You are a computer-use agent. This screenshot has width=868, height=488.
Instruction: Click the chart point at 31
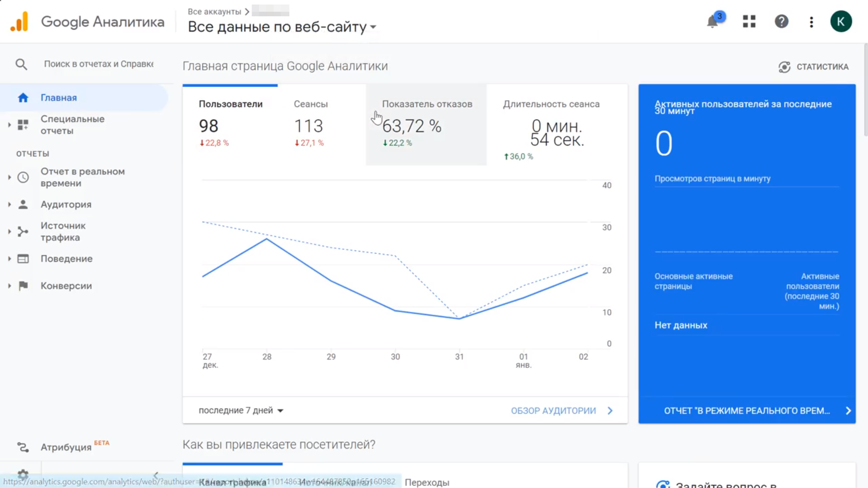(x=459, y=319)
